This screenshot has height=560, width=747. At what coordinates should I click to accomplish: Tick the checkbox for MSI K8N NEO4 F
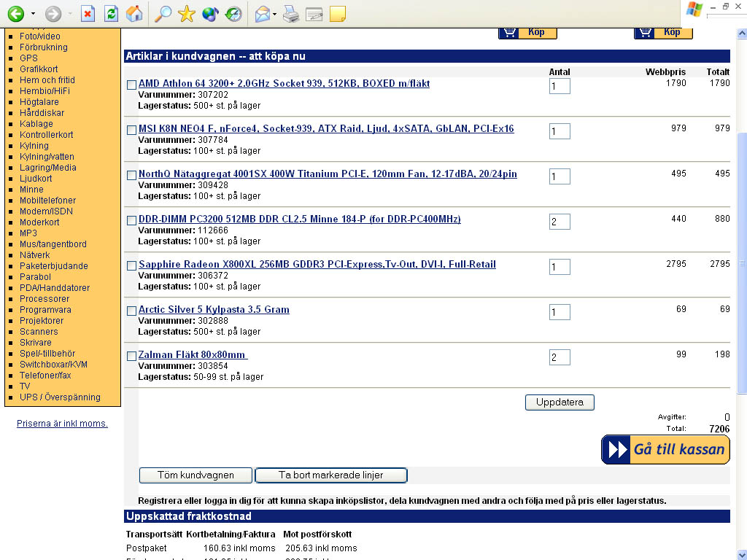(x=132, y=130)
